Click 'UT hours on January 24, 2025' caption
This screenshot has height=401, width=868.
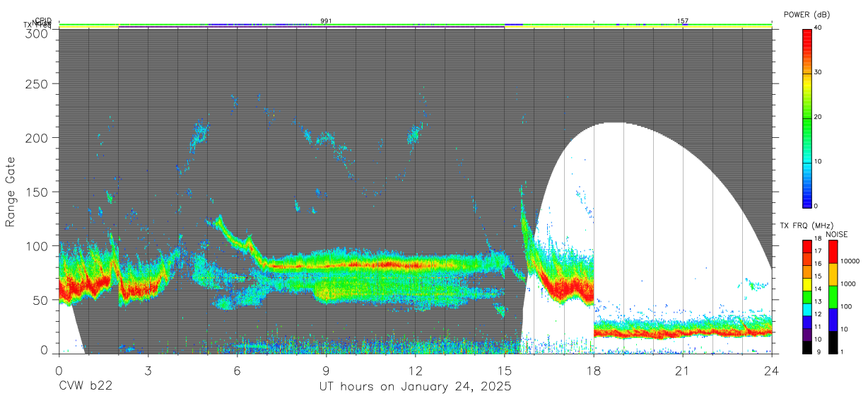415,388
